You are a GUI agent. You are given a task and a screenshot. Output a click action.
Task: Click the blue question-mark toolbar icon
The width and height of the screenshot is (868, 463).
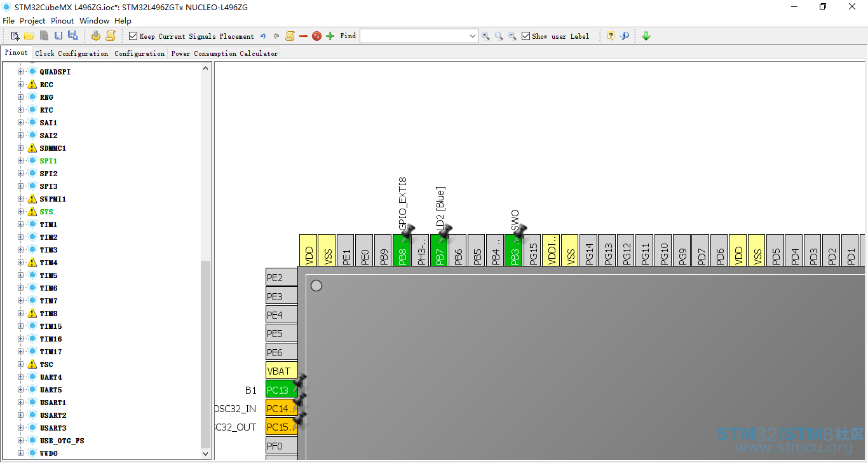pos(625,36)
